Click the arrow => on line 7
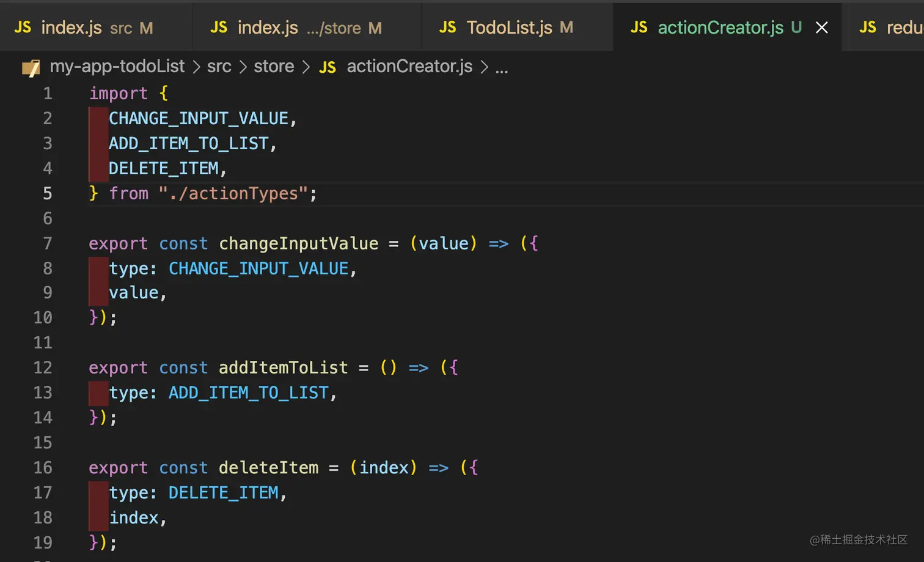The image size is (924, 562). (x=499, y=244)
